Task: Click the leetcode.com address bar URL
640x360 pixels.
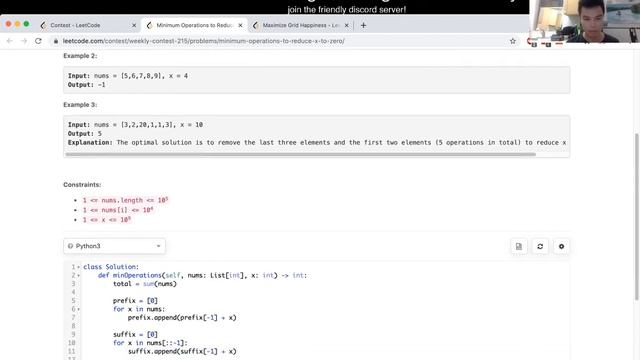Action: click(204, 41)
